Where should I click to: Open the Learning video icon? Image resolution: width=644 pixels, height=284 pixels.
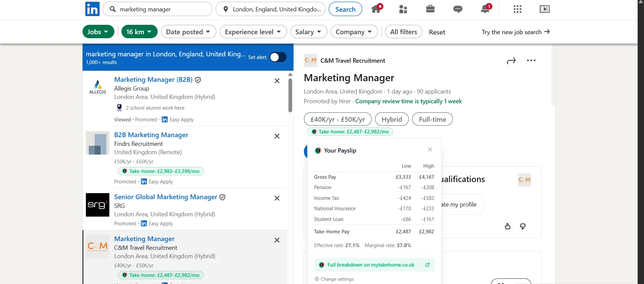coord(545,9)
